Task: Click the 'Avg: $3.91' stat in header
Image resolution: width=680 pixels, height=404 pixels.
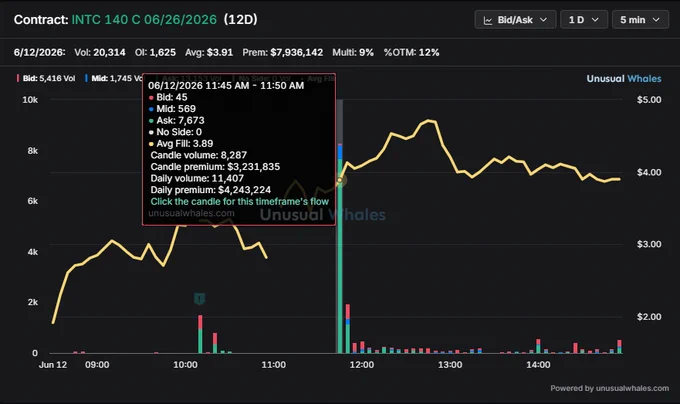Action: 209,52
